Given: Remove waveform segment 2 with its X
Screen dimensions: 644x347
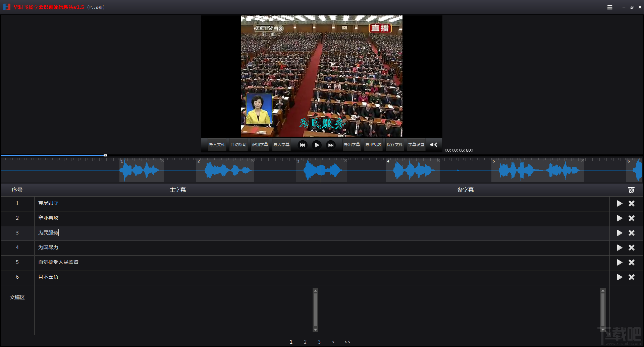Looking at the screenshot, I should tap(252, 160).
